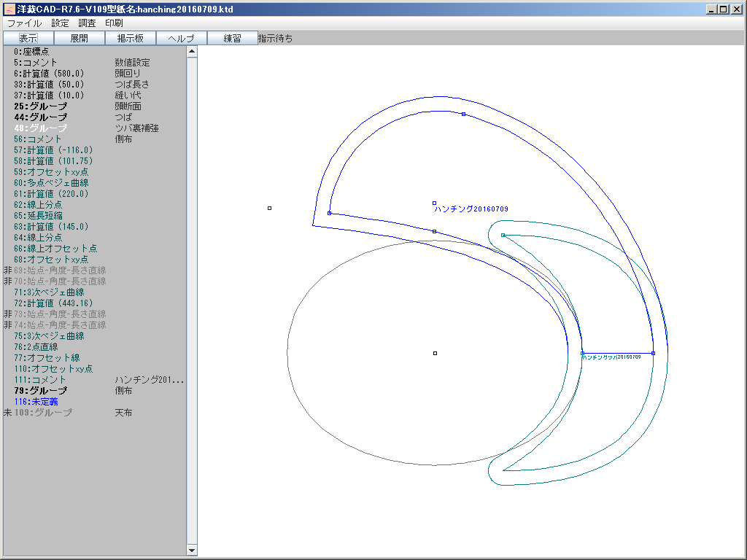Click the black center point of the ellipse
Viewport: 747px width, 560px height.
pos(435,354)
